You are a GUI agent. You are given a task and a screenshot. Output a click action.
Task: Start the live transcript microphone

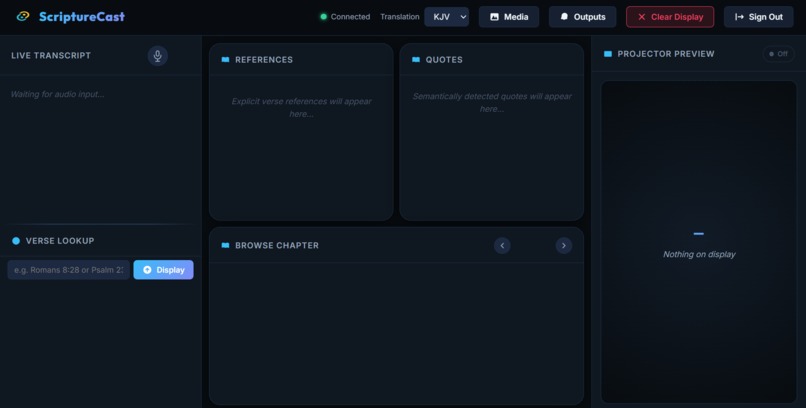(x=158, y=56)
